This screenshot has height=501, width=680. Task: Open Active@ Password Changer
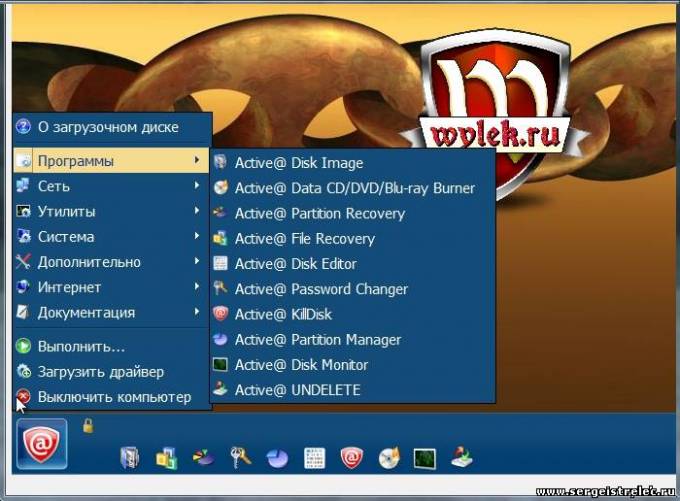(x=353, y=288)
